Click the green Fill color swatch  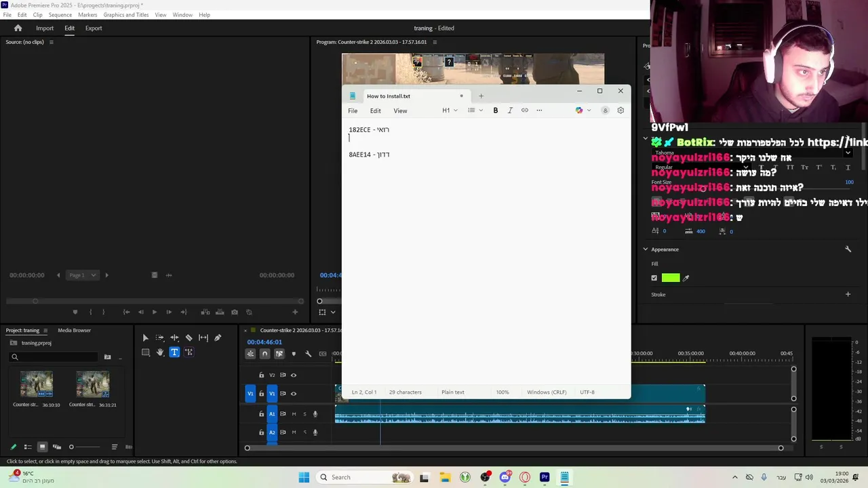point(671,278)
